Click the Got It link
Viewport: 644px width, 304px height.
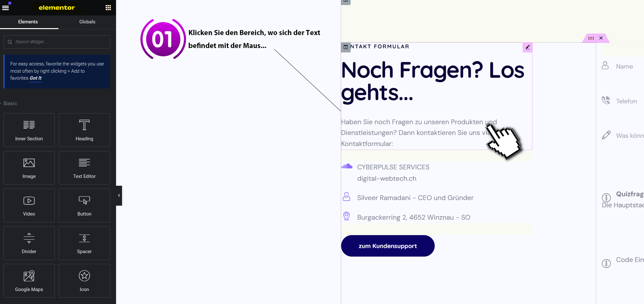35,78
